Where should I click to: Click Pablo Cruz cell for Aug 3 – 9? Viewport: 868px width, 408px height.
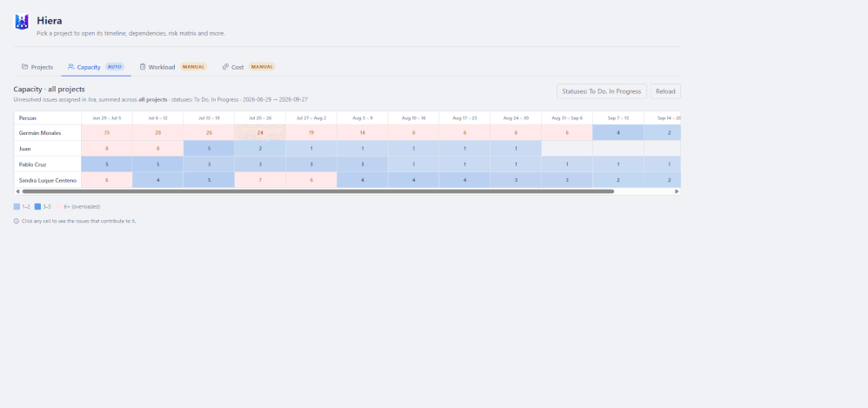[x=362, y=164]
